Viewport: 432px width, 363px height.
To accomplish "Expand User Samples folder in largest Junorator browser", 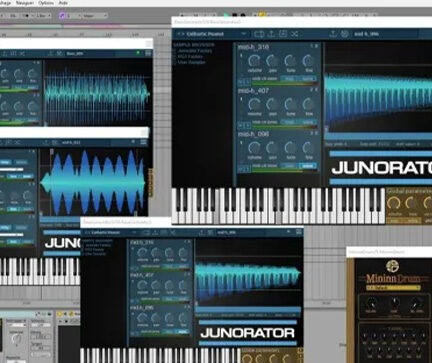I will [192, 62].
